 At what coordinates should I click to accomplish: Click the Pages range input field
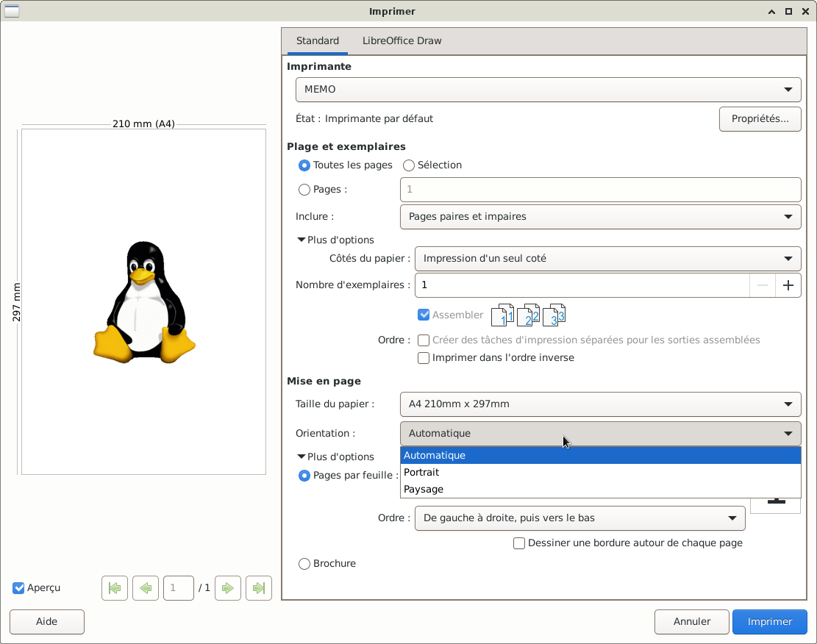point(600,190)
